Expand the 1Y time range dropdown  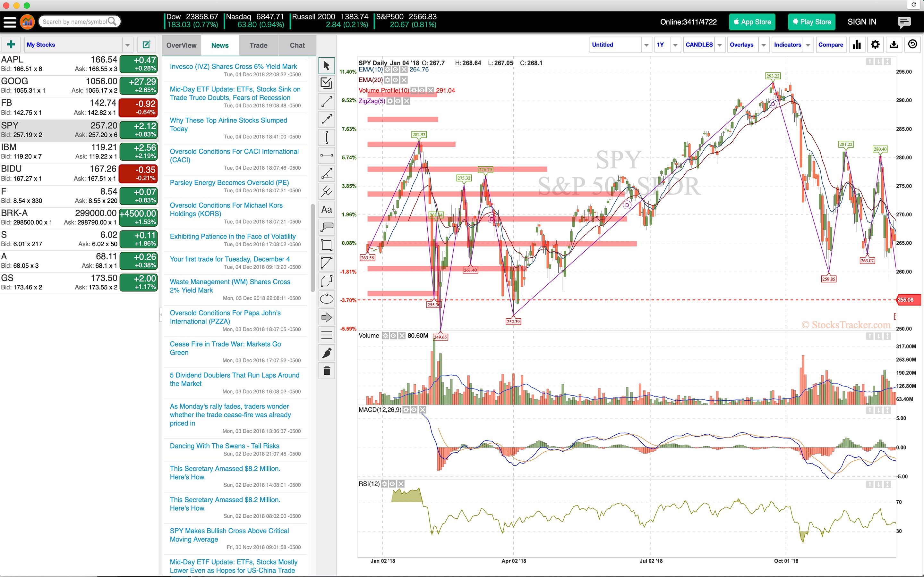click(675, 45)
